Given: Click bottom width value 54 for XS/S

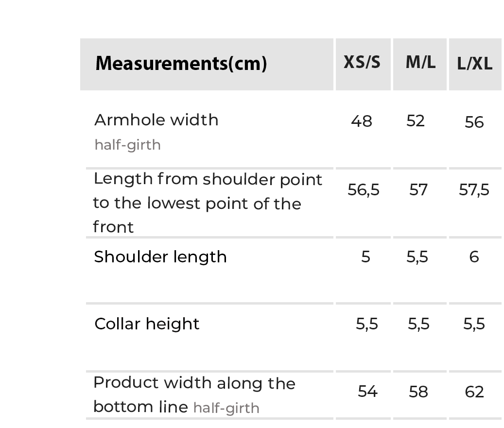Looking at the screenshot, I should point(367,391).
